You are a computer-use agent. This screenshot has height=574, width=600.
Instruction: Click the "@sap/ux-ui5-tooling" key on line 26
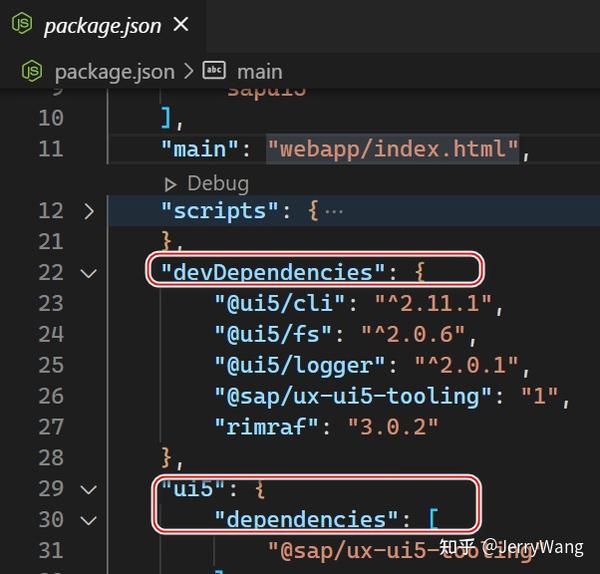pyautogui.click(x=353, y=396)
